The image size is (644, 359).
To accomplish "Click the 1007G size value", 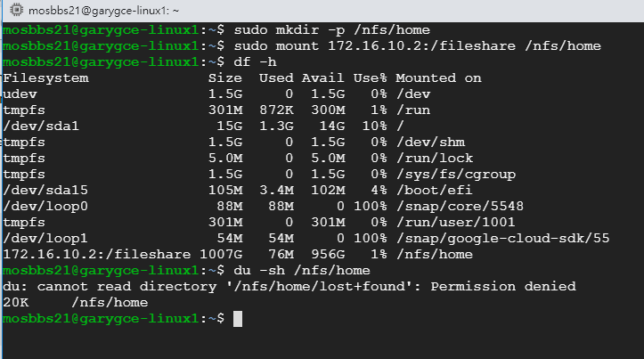I will click(221, 254).
